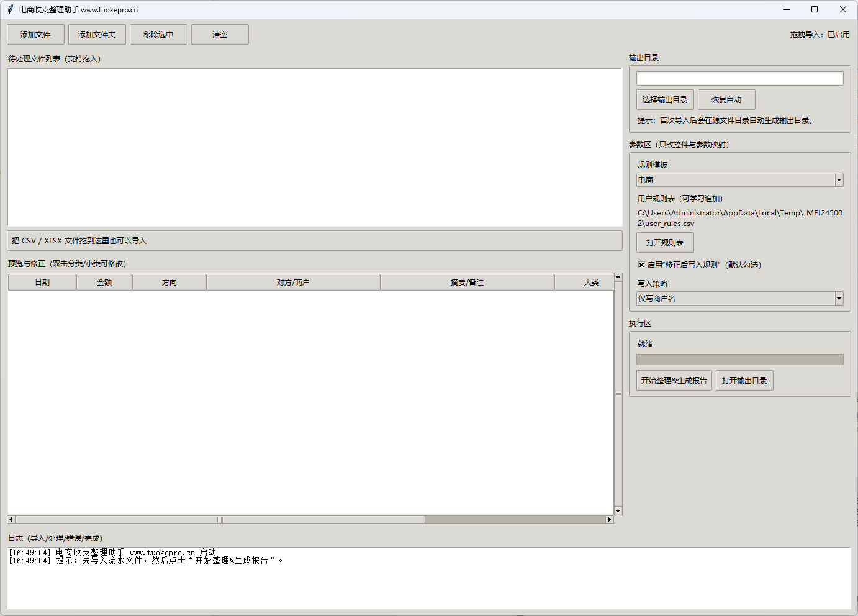Click the 对方/商户 column header
This screenshot has height=616, width=858.
pyautogui.click(x=294, y=283)
